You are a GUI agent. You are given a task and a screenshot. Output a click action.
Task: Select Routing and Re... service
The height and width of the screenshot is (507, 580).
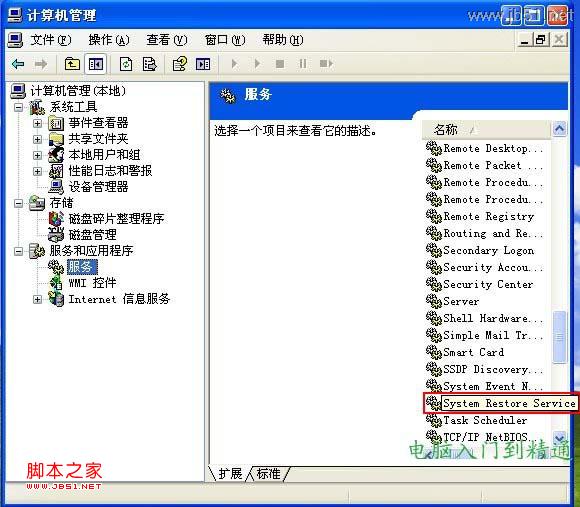[x=493, y=233]
